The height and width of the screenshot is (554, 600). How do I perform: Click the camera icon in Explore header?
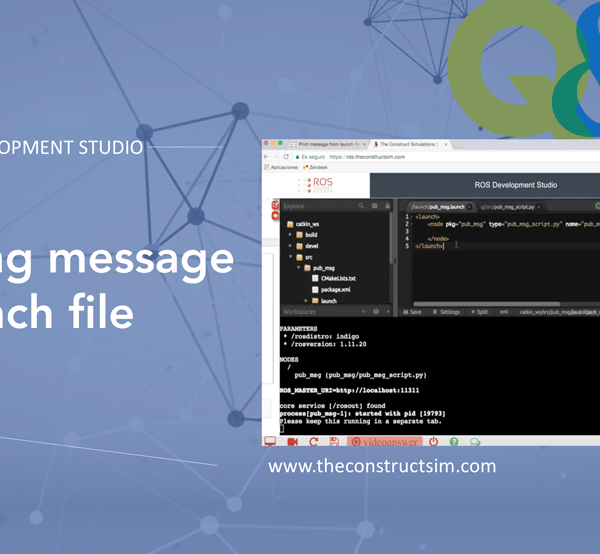(375, 206)
